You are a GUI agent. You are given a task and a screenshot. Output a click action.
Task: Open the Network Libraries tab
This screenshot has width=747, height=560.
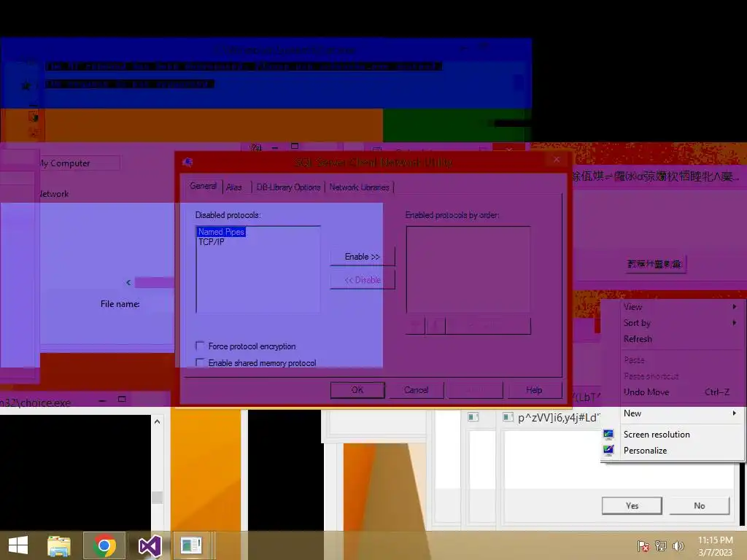click(x=359, y=187)
